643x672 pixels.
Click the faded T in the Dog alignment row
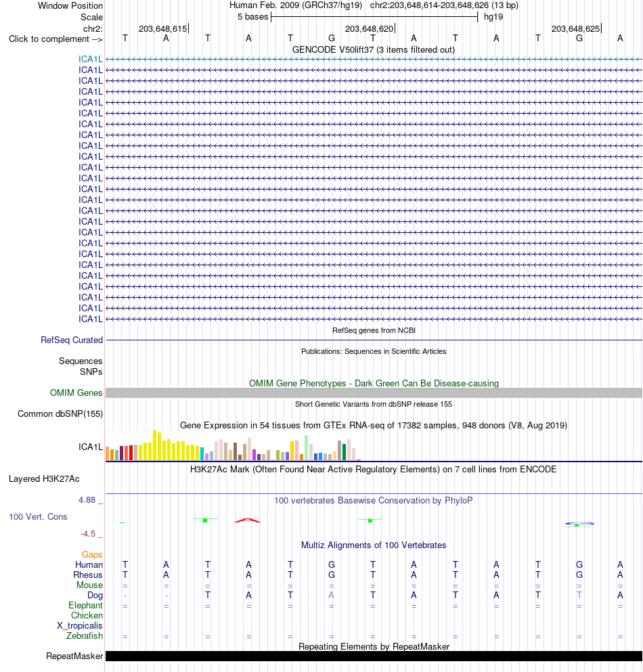pyautogui.click(x=579, y=596)
